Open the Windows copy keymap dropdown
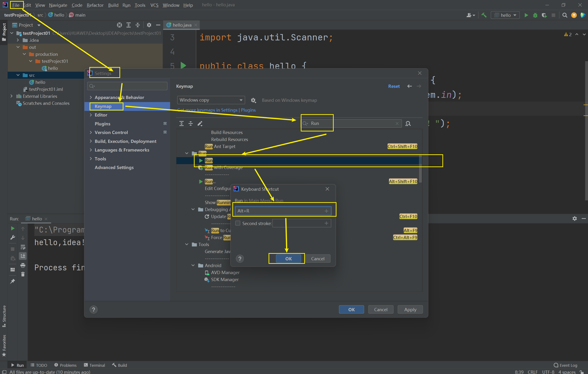 [x=211, y=100]
